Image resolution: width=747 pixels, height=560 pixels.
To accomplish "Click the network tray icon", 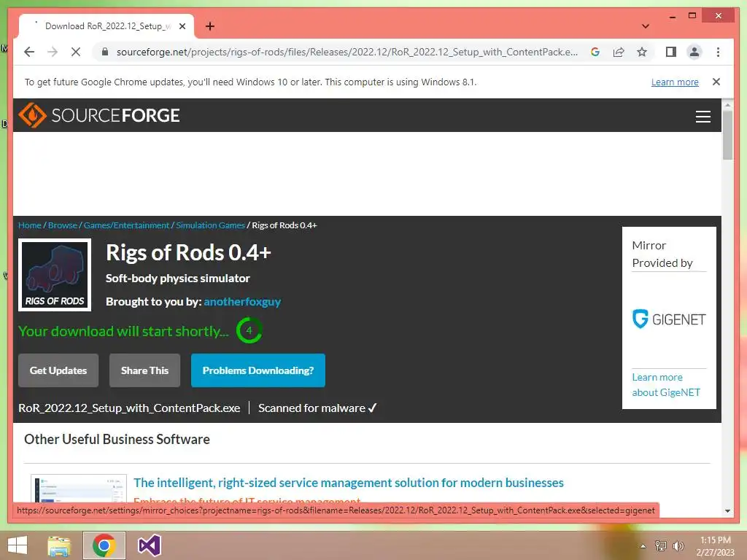I will pos(660,545).
